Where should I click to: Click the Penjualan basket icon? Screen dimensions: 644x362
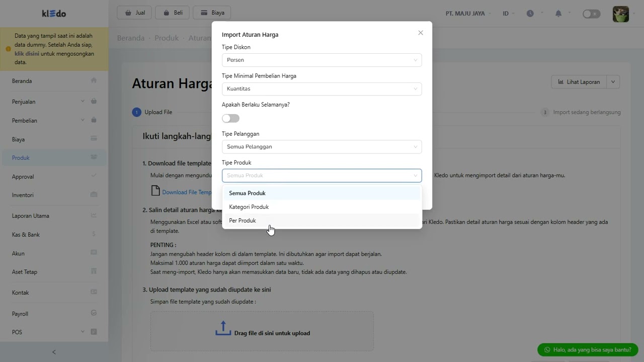pyautogui.click(x=94, y=101)
